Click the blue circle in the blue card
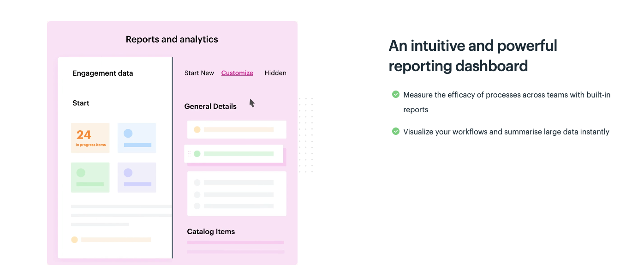The width and height of the screenshot is (644, 273). 128,133
